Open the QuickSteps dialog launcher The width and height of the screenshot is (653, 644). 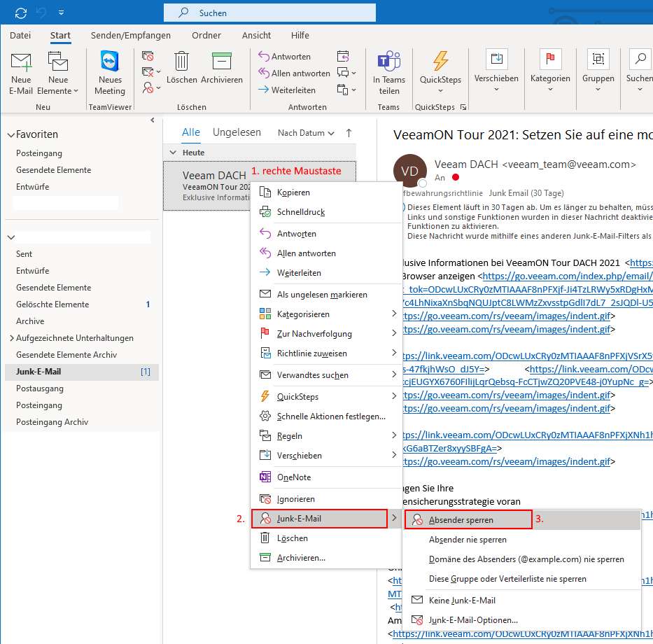point(463,107)
